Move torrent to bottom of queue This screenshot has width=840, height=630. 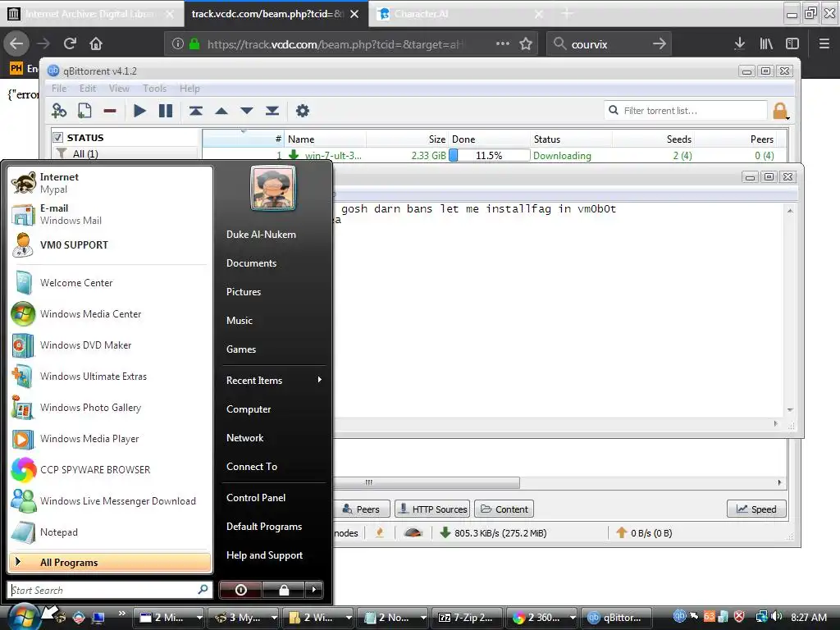pos(272,111)
